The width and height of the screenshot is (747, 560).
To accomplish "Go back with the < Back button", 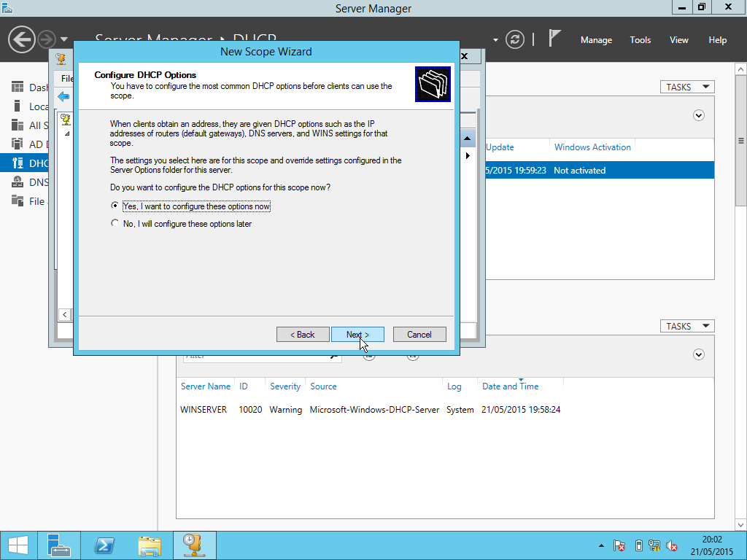I will [303, 334].
